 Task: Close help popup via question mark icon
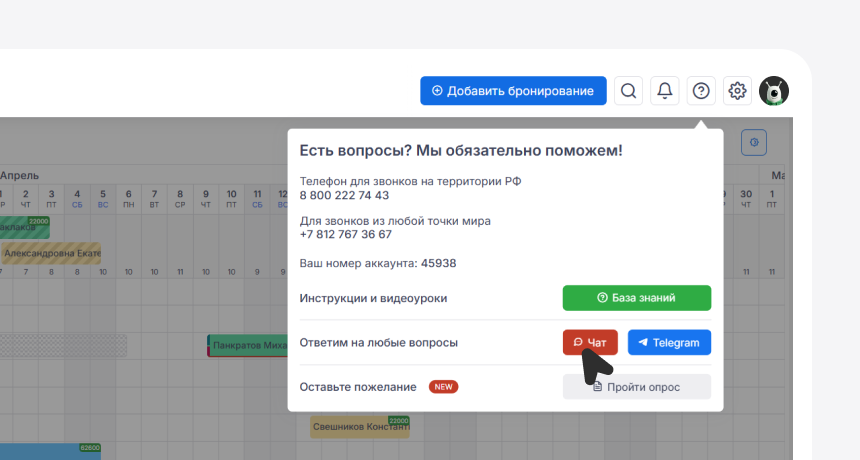click(701, 91)
